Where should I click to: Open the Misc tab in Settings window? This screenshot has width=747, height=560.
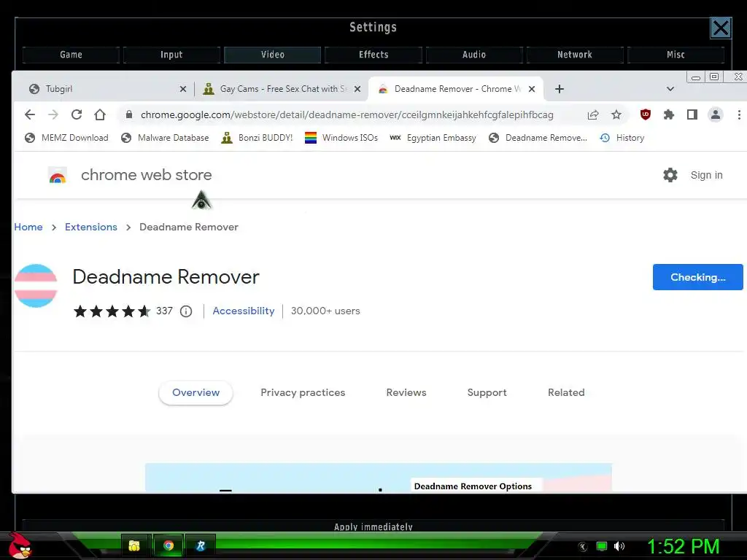click(x=676, y=55)
